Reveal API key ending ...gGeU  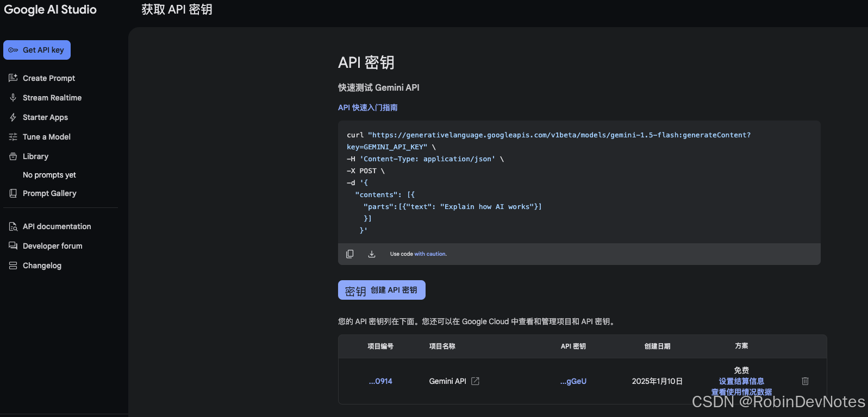[x=573, y=381]
